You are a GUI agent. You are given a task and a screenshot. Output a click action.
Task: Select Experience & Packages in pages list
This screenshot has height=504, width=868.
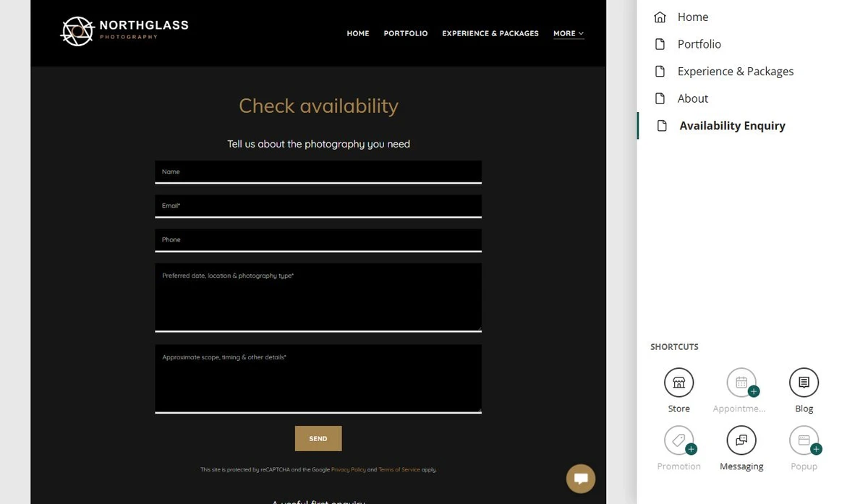(x=736, y=71)
